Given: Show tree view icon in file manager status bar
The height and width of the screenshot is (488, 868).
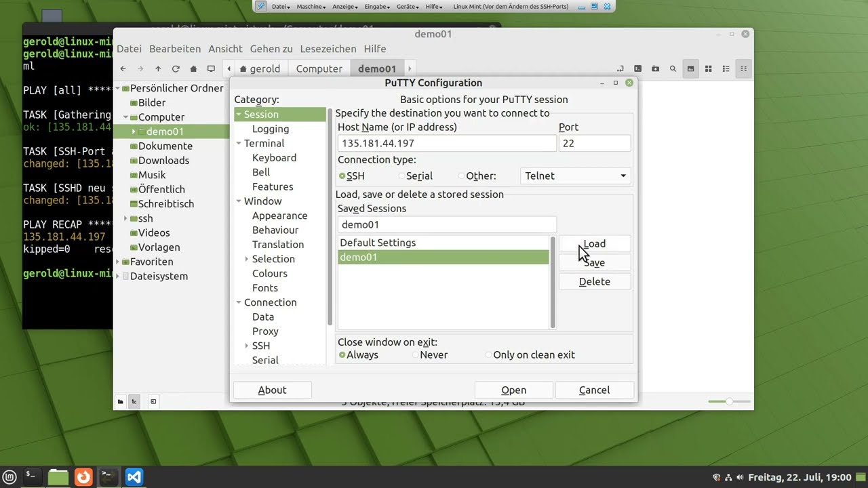Looking at the screenshot, I should click(x=134, y=401).
